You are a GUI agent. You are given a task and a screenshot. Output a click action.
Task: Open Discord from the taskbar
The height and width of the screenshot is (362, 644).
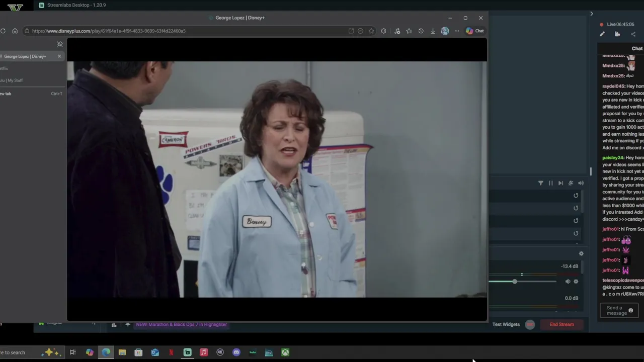pos(236,352)
